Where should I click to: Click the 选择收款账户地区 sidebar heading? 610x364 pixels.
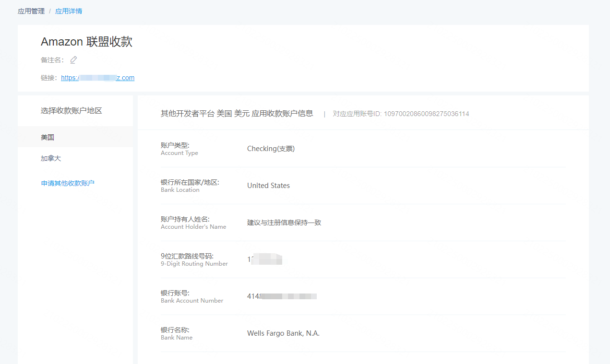tap(72, 111)
